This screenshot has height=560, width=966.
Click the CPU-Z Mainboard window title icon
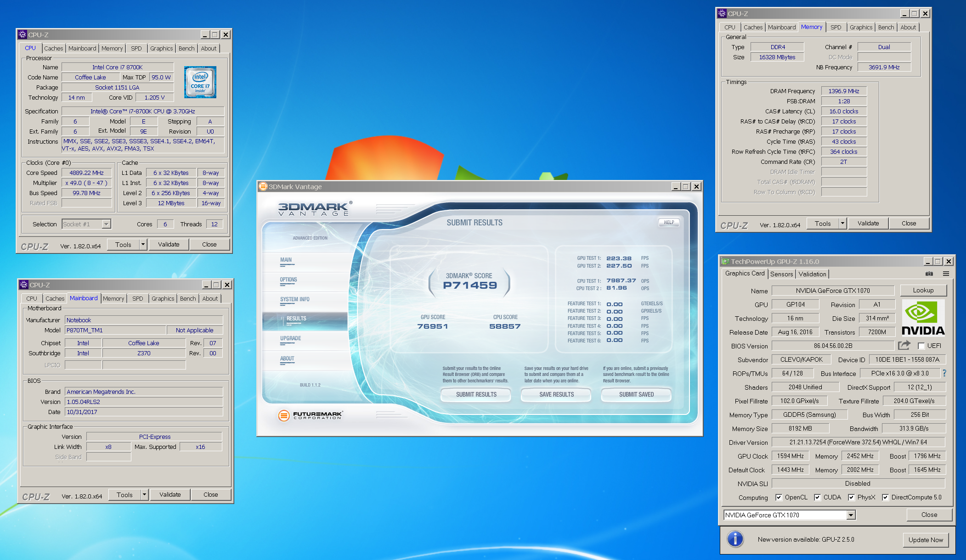click(x=24, y=285)
